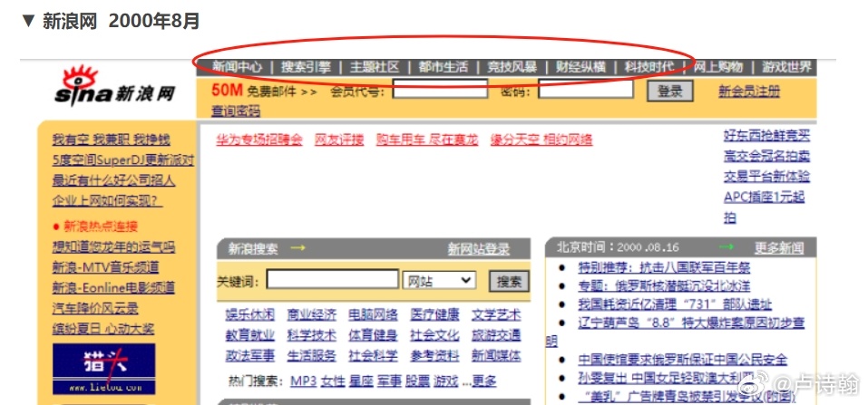Open 好东西抢鲜竞买 link
The height and width of the screenshot is (405, 868).
[x=766, y=136]
